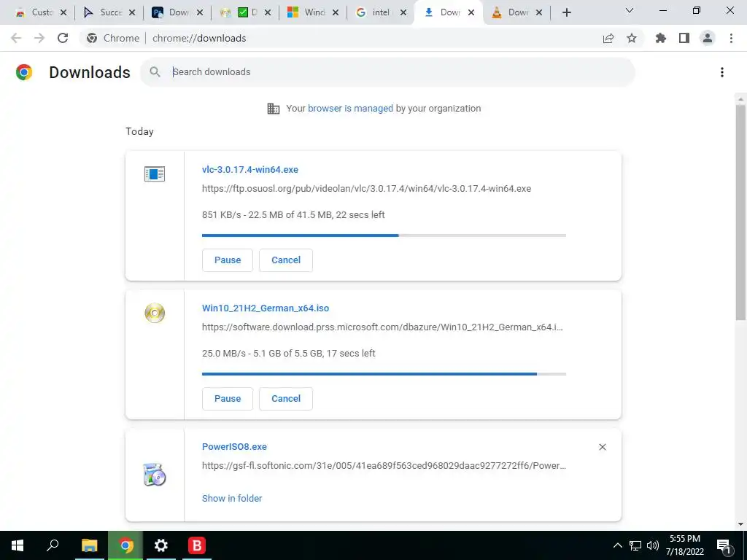Click the vlc installer file icon
The image size is (747, 560).
(155, 174)
